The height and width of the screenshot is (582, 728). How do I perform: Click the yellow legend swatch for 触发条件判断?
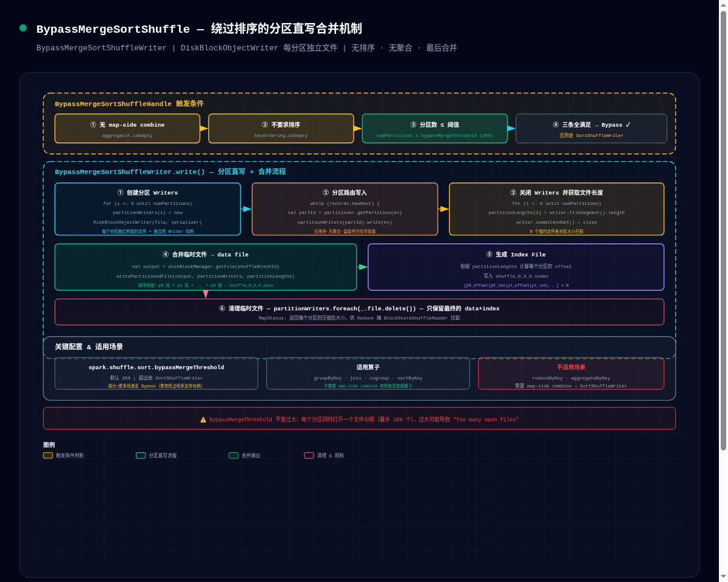tap(48, 455)
